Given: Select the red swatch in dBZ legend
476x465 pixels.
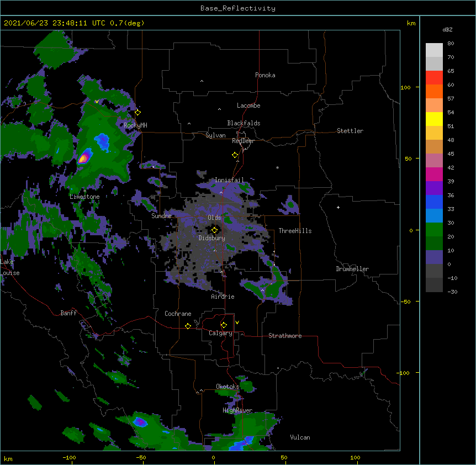Looking at the screenshot, I should point(434,77).
